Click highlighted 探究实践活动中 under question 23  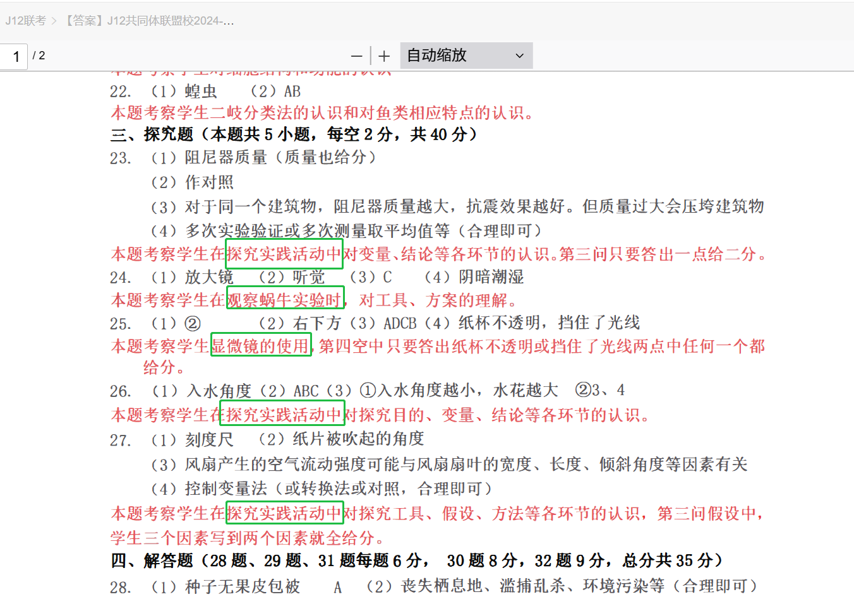coord(284,254)
